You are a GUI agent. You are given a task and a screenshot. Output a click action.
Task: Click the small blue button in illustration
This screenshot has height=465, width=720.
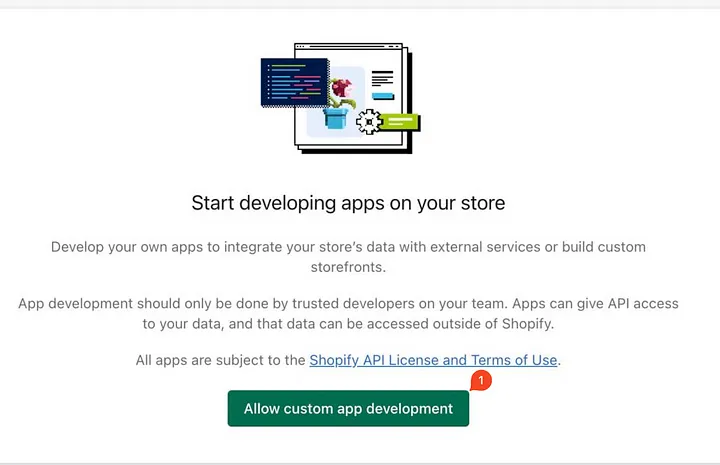pyautogui.click(x=383, y=96)
